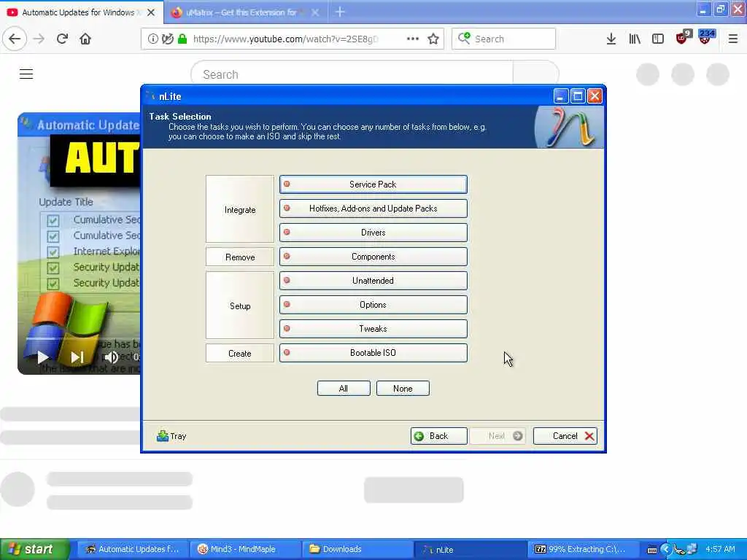Bookmark this page with star
This screenshot has width=747, height=560.
433,39
